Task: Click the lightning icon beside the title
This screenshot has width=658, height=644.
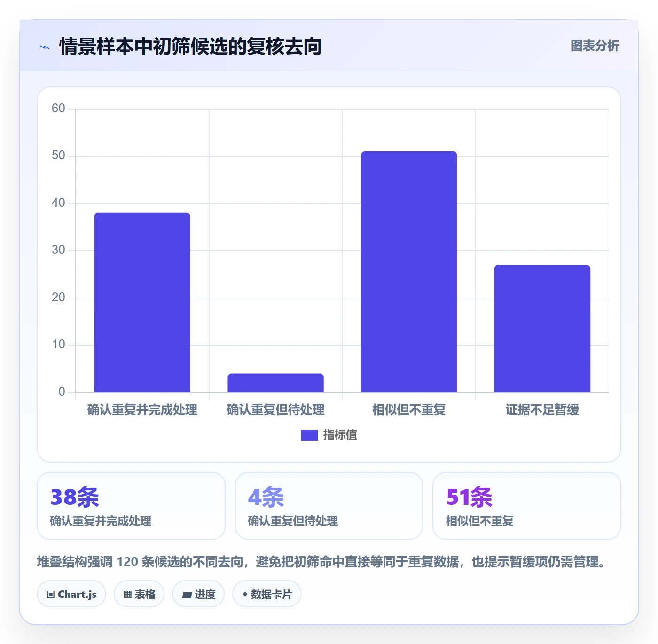Action: [x=45, y=47]
